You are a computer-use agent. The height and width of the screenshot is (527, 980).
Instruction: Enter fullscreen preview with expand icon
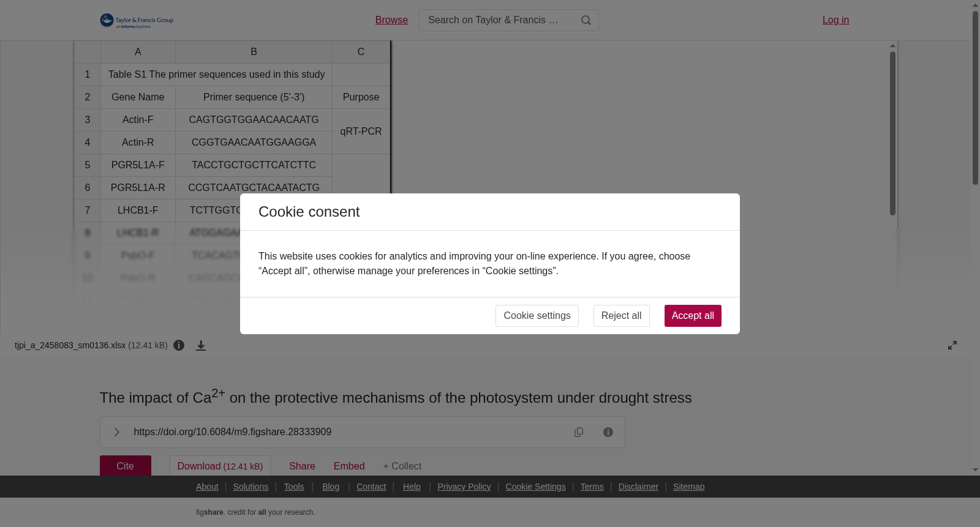(952, 345)
